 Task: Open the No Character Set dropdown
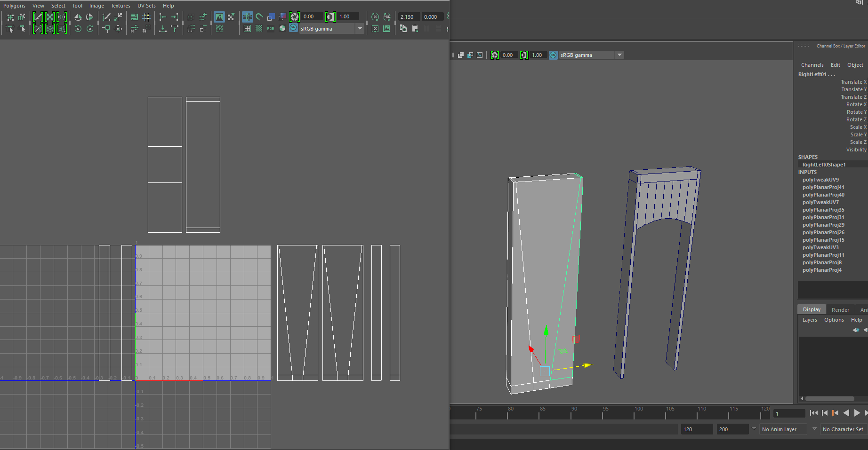(843, 429)
